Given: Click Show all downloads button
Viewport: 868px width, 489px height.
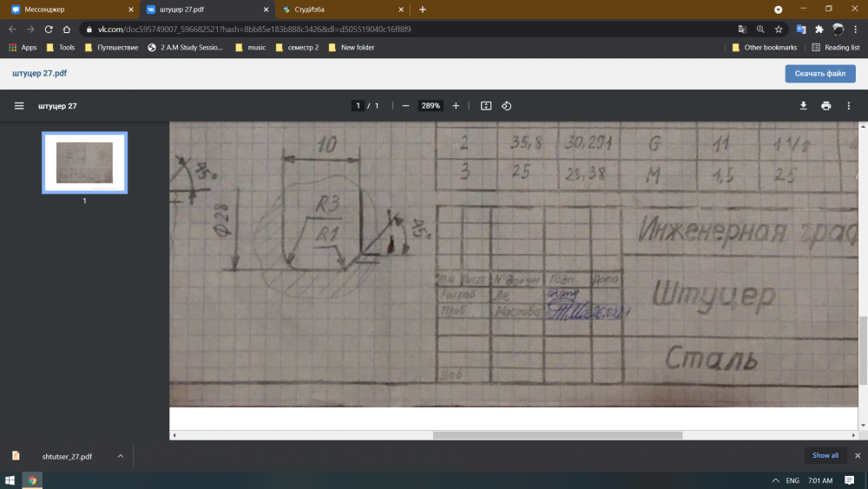Looking at the screenshot, I should pos(825,455).
